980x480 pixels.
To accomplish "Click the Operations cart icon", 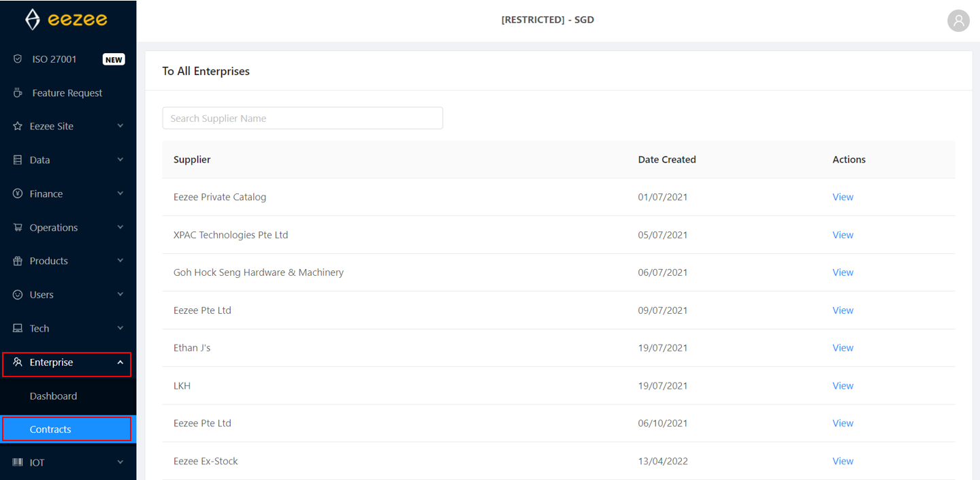I will (18, 227).
